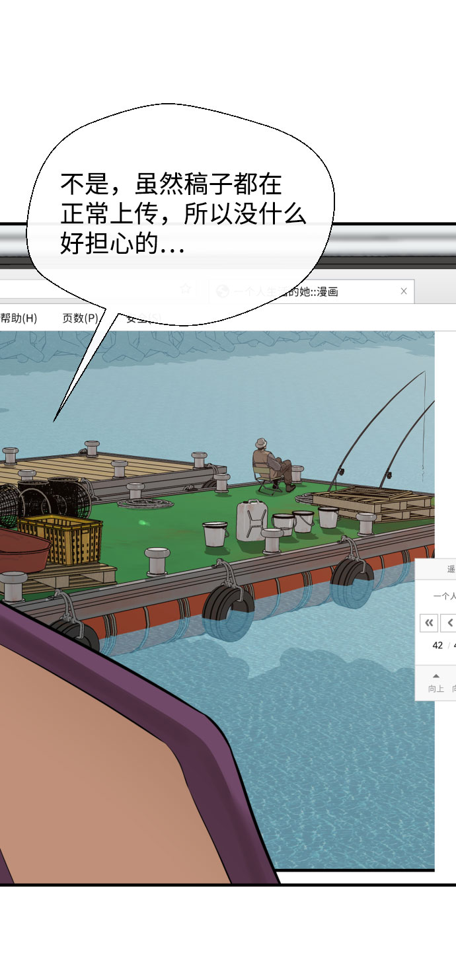Click the current page number 42
456x980 pixels.
(437, 645)
